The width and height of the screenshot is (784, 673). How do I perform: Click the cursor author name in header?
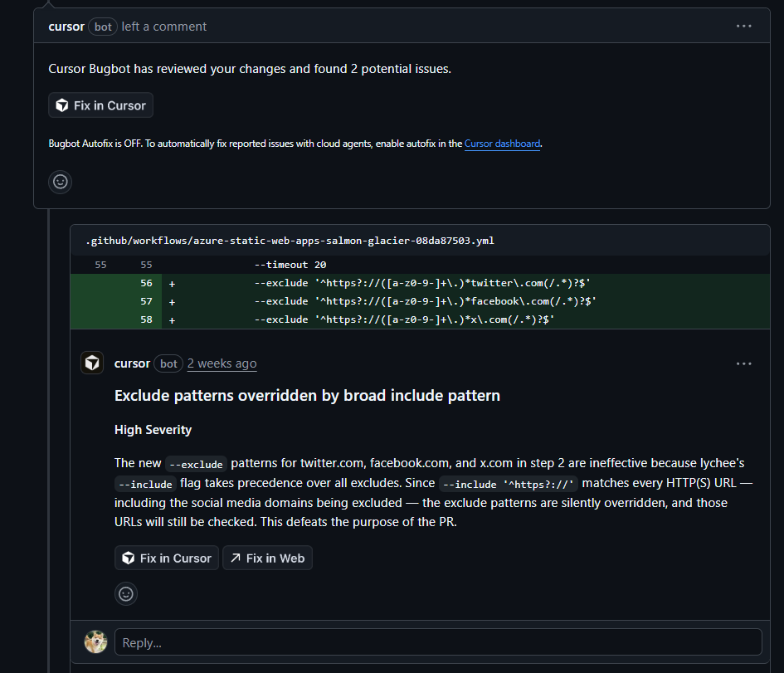66,27
